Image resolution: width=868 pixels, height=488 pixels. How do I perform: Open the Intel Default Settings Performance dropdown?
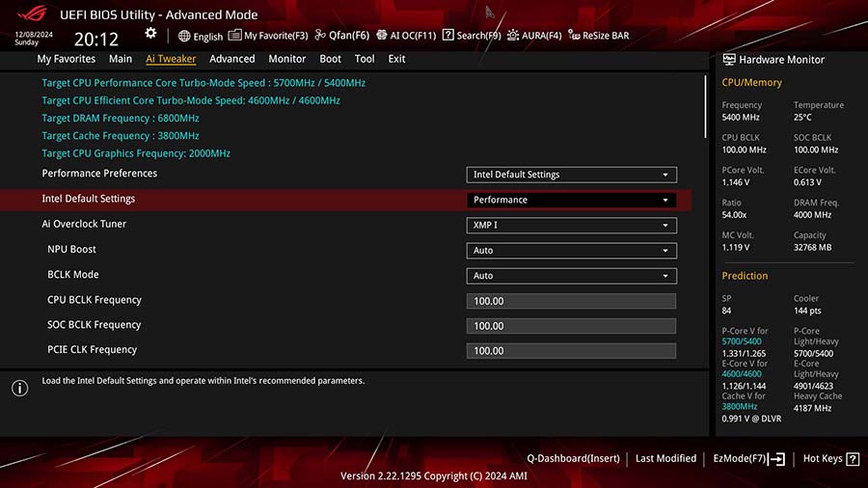click(571, 200)
